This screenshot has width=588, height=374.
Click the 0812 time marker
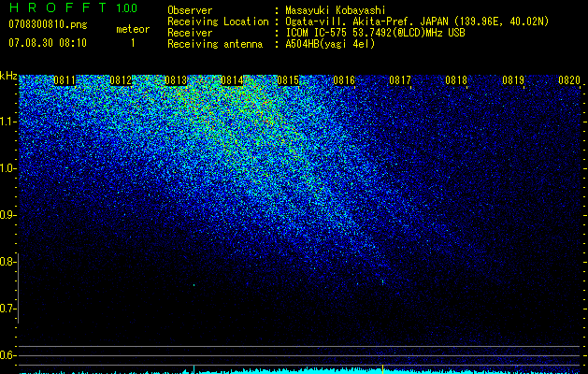[121, 80]
